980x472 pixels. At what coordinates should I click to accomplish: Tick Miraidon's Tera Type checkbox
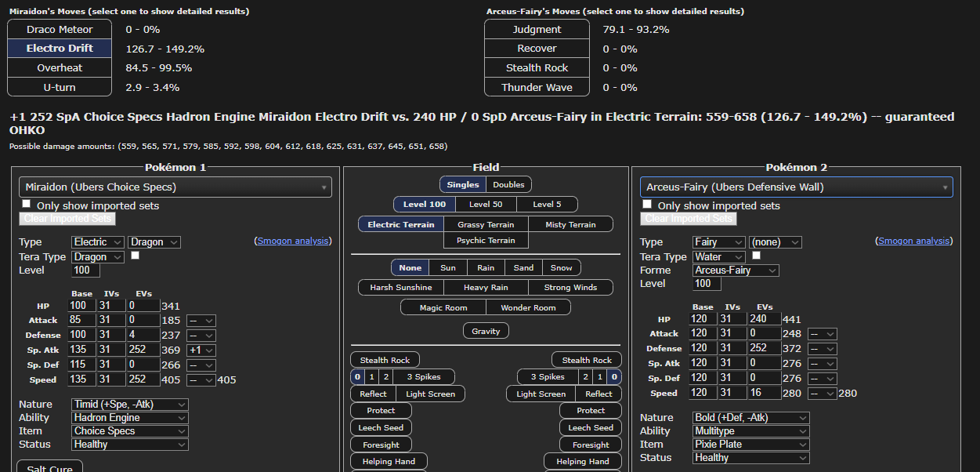[135, 256]
